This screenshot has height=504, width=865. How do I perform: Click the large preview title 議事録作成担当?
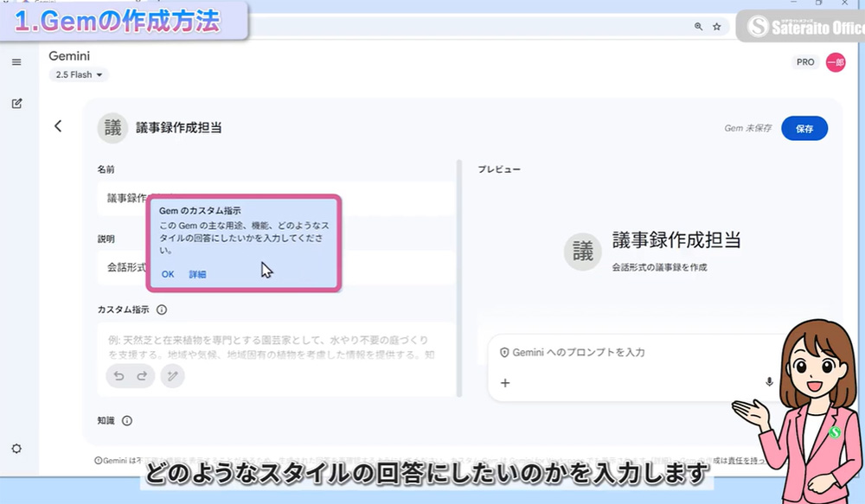click(676, 240)
